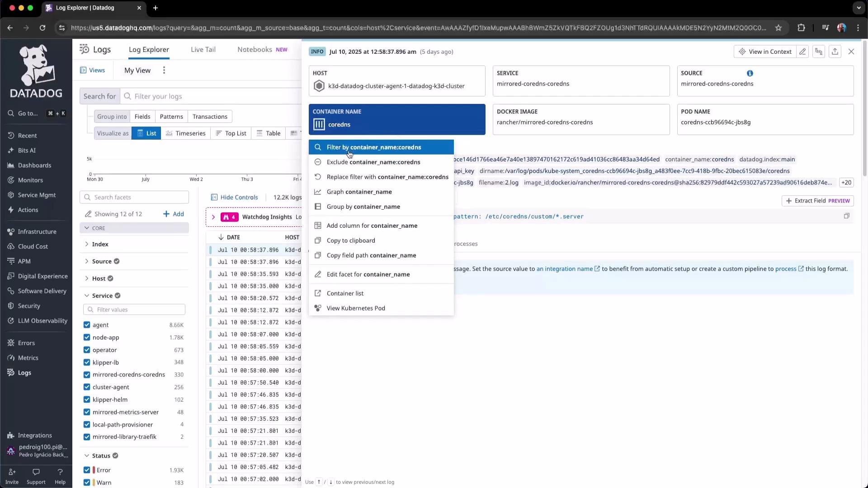Sort logs by DATE column header
Viewport: 868px width, 488px height.
[229, 238]
